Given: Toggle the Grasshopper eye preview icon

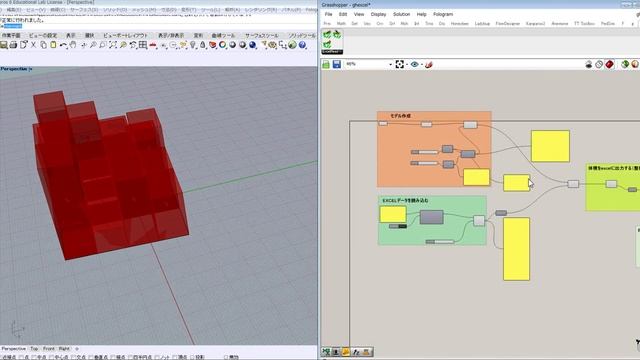Looking at the screenshot, I should pos(414,64).
